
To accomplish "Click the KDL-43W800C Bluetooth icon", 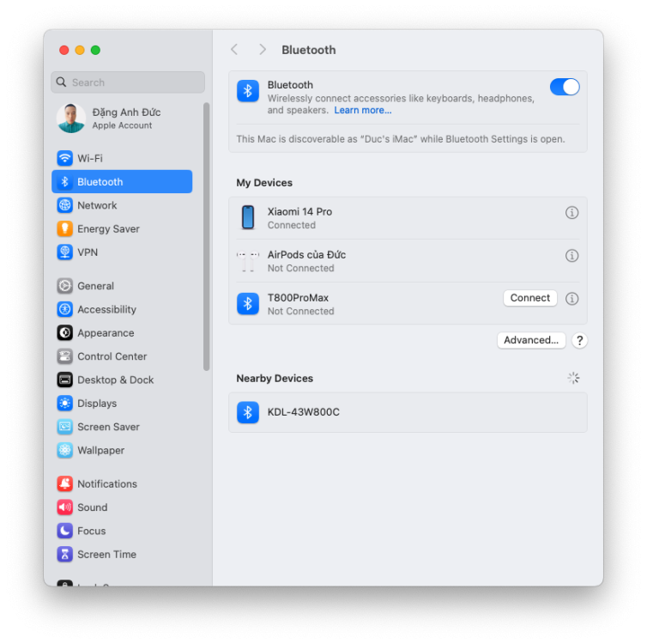I will point(248,412).
